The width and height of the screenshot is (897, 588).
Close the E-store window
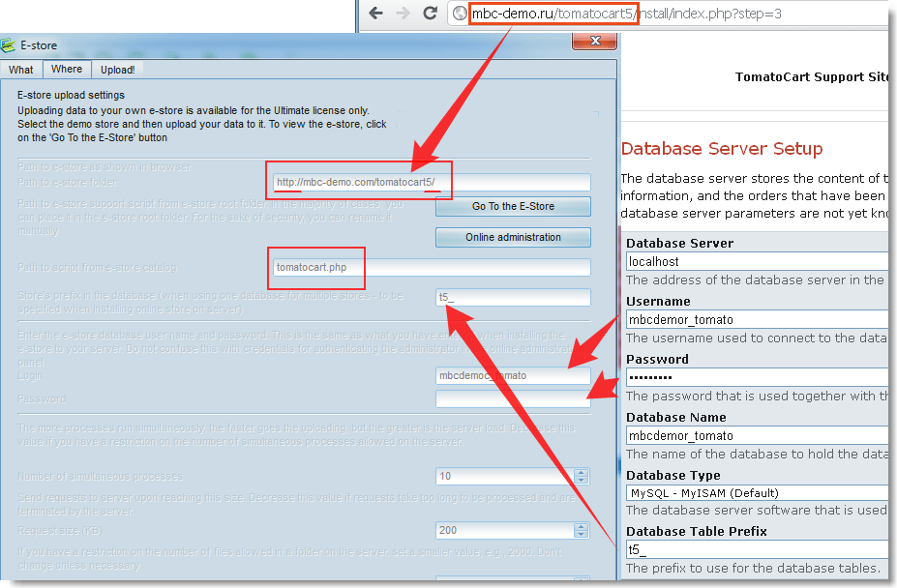(594, 41)
